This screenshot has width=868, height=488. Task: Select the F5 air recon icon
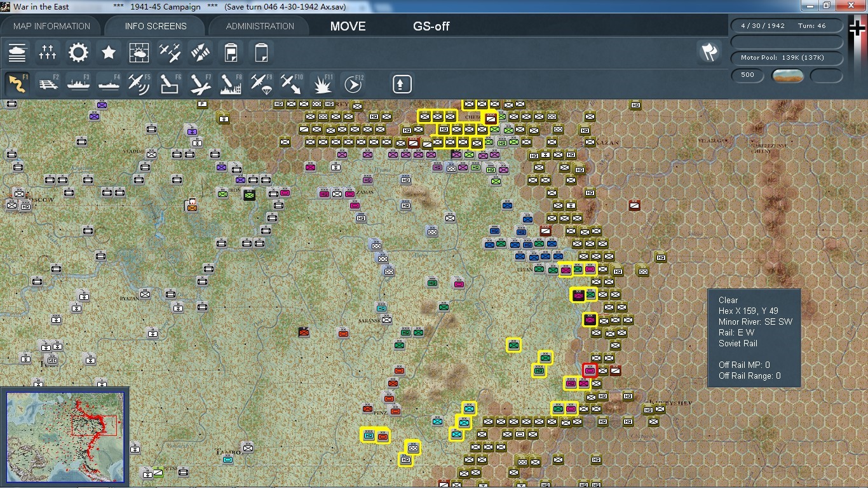(139, 84)
